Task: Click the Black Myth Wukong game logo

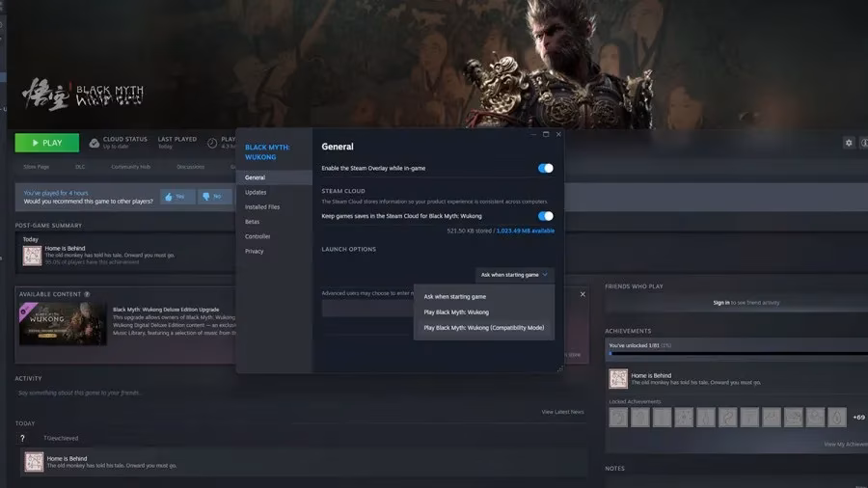Action: [x=83, y=95]
